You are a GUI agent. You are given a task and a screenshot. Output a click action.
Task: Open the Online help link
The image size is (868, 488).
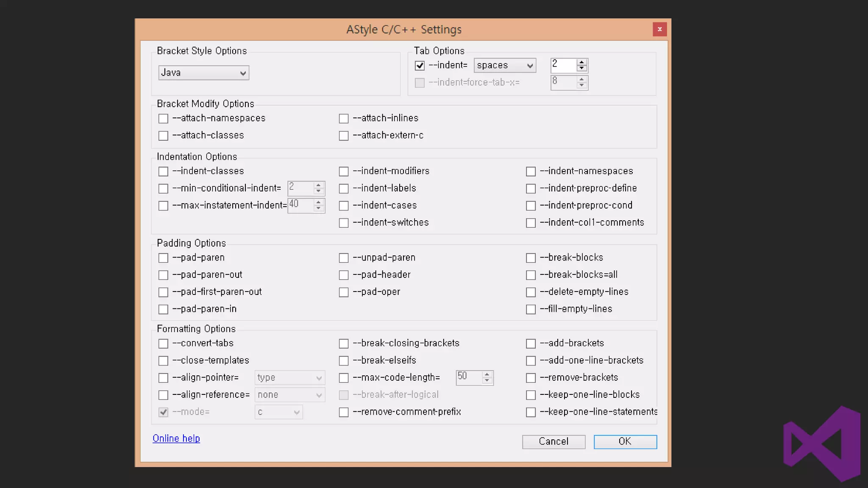[x=176, y=438]
